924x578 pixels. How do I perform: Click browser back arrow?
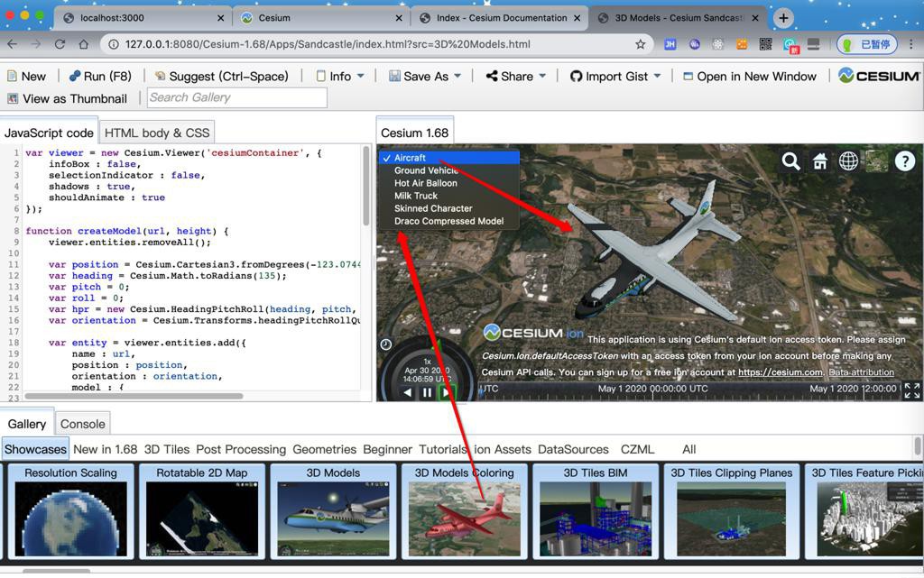[13, 44]
